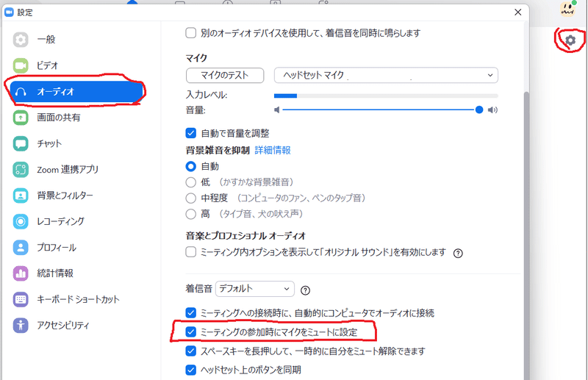Click the 一般 gear icon in sidebar

tap(21, 40)
